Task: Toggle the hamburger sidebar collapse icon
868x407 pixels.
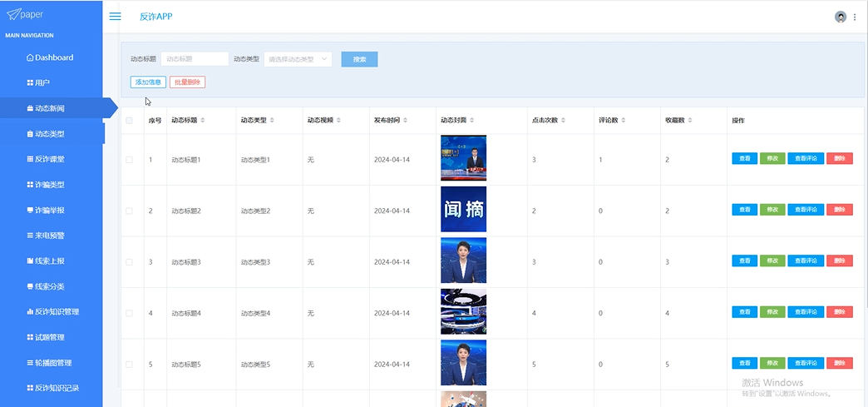Action: pos(115,17)
